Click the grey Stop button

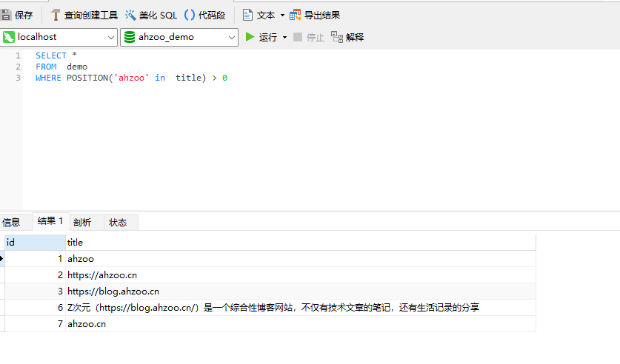pyautogui.click(x=298, y=37)
